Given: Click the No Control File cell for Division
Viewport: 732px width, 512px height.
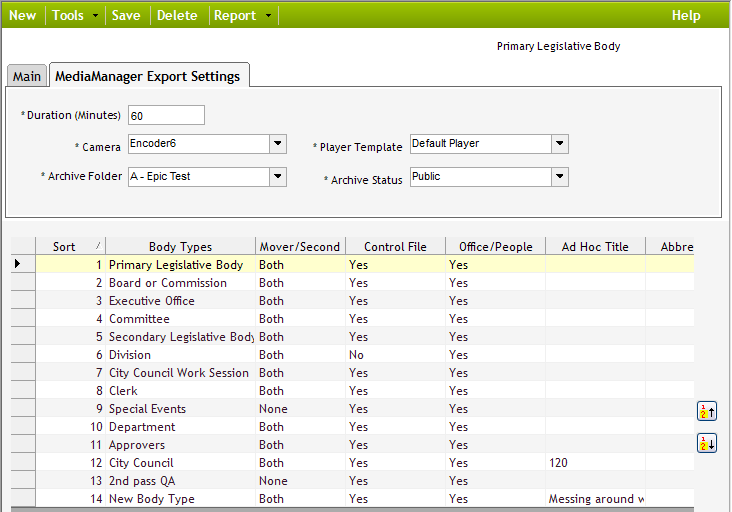Looking at the screenshot, I should pyautogui.click(x=395, y=355).
